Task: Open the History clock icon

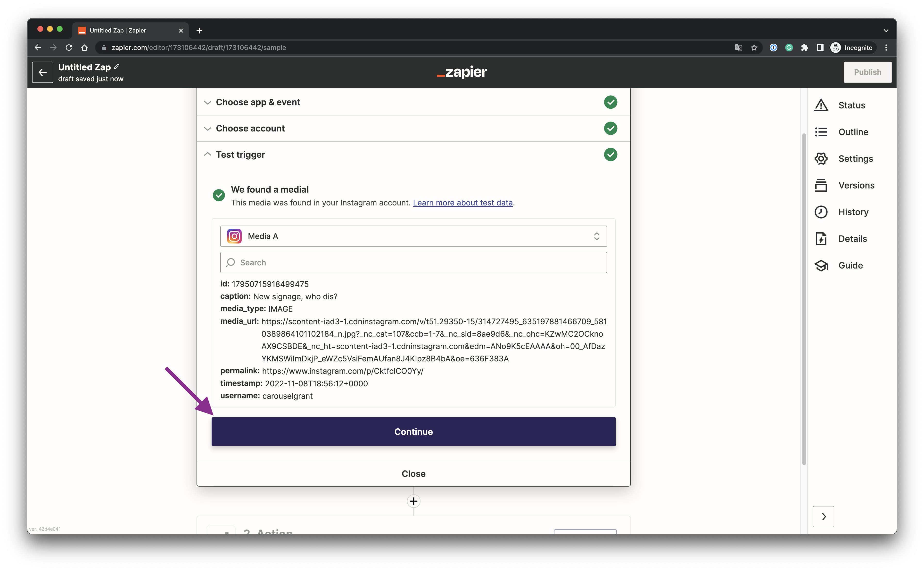Action: coord(821,212)
